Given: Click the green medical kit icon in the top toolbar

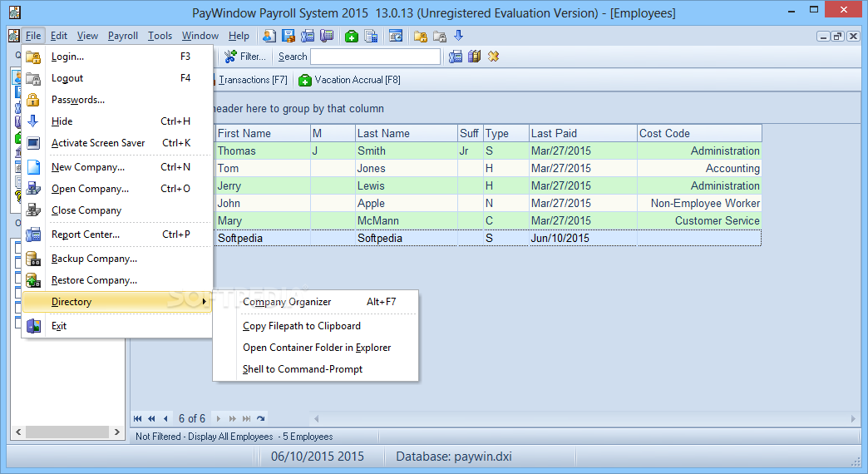Looking at the screenshot, I should tap(352, 36).
